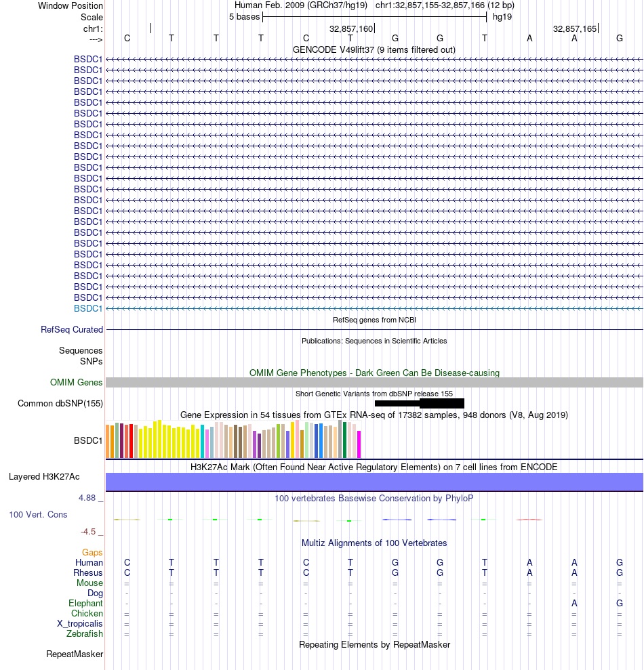Open Publications: Sequences in Scientific Articles title

(x=374, y=341)
